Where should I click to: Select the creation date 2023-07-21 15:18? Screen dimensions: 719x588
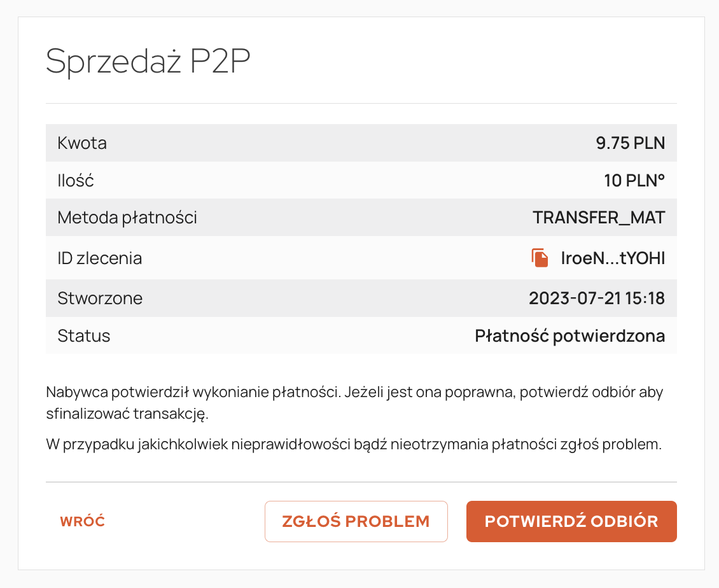pyautogui.click(x=596, y=298)
